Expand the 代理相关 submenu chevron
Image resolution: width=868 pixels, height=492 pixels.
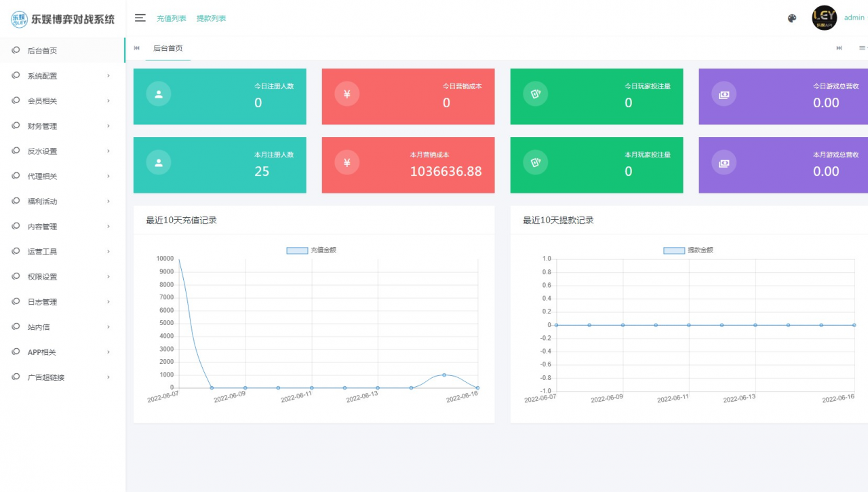click(x=108, y=176)
